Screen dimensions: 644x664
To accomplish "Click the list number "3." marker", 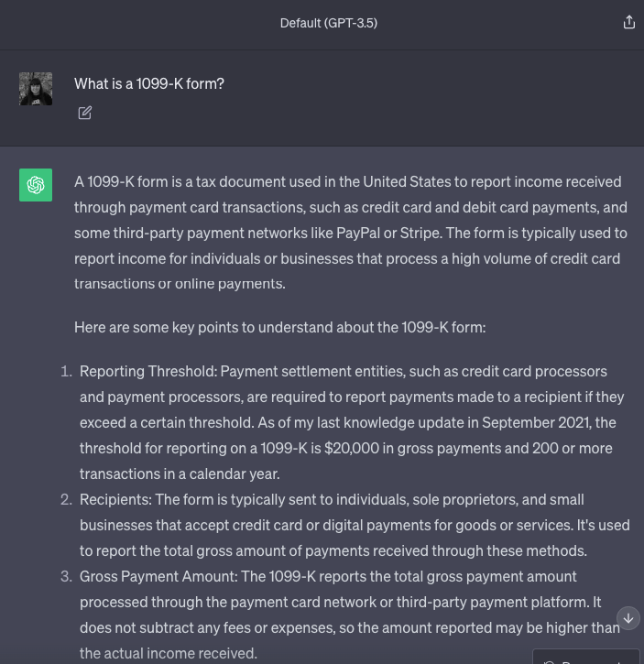I will [x=66, y=577].
